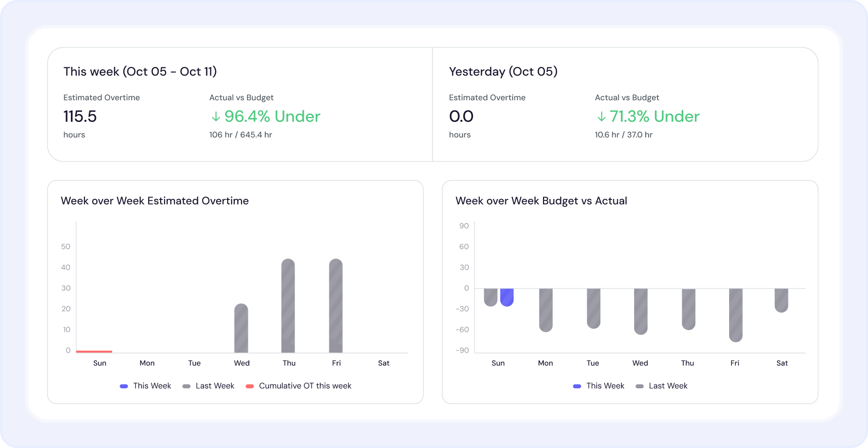
Task: Click the red Cumulative OT legend marker
Action: click(x=249, y=385)
